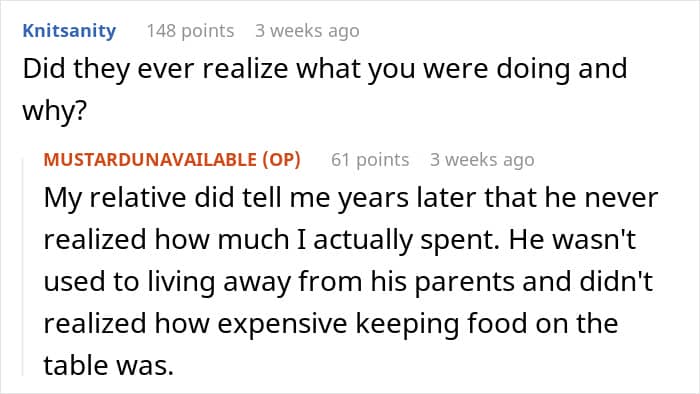Image resolution: width=700 pixels, height=394 pixels.
Task: Click the word "parents" in the reply
Action: (464, 283)
